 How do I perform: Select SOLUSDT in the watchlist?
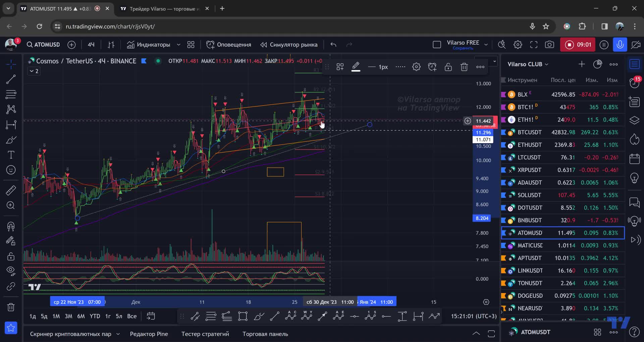click(x=563, y=195)
